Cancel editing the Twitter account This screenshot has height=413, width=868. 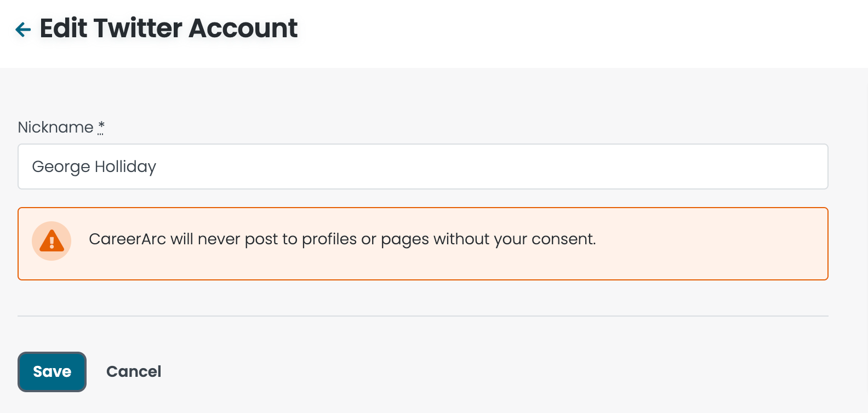coord(134,372)
